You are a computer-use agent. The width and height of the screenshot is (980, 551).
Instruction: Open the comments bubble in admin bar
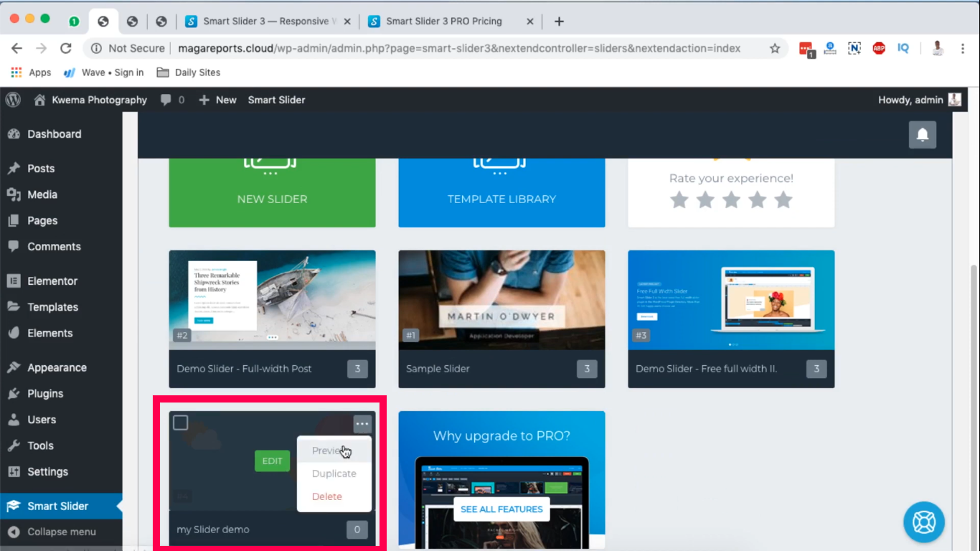172,100
